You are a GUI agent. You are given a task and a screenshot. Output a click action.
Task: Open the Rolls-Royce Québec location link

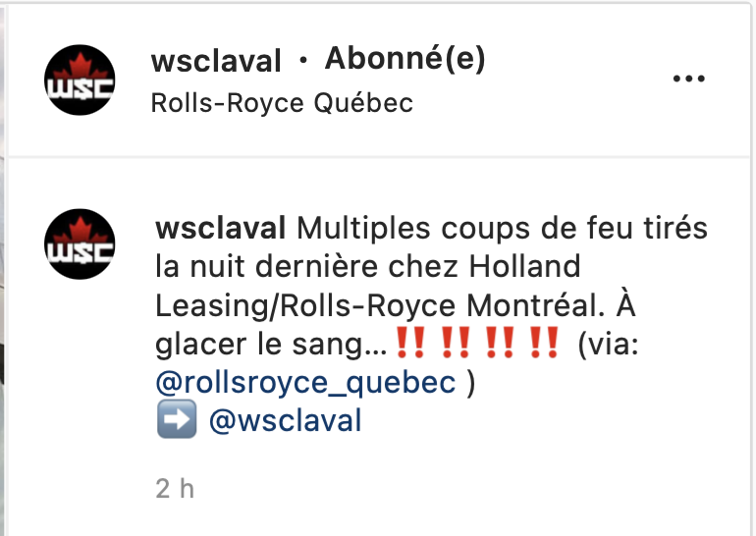point(282,103)
